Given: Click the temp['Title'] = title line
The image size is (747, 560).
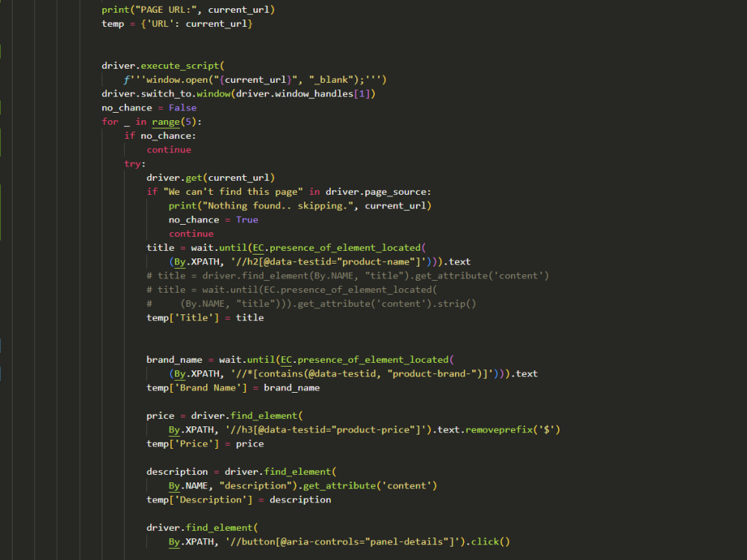Looking at the screenshot, I should point(205,317).
